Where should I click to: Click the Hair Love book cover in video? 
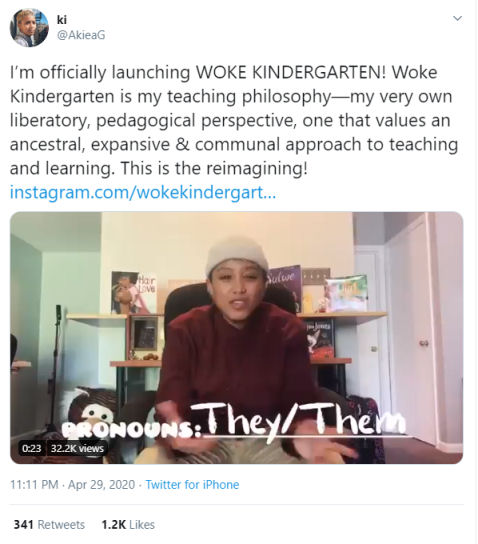134,292
